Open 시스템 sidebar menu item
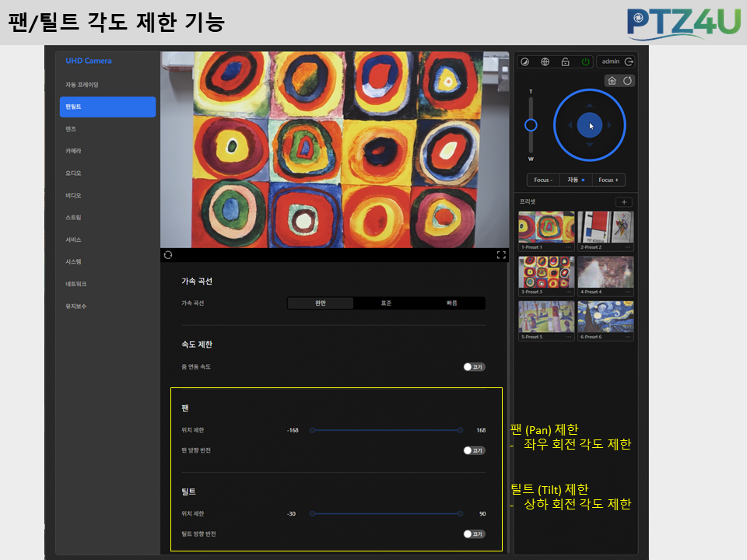 coord(107,262)
